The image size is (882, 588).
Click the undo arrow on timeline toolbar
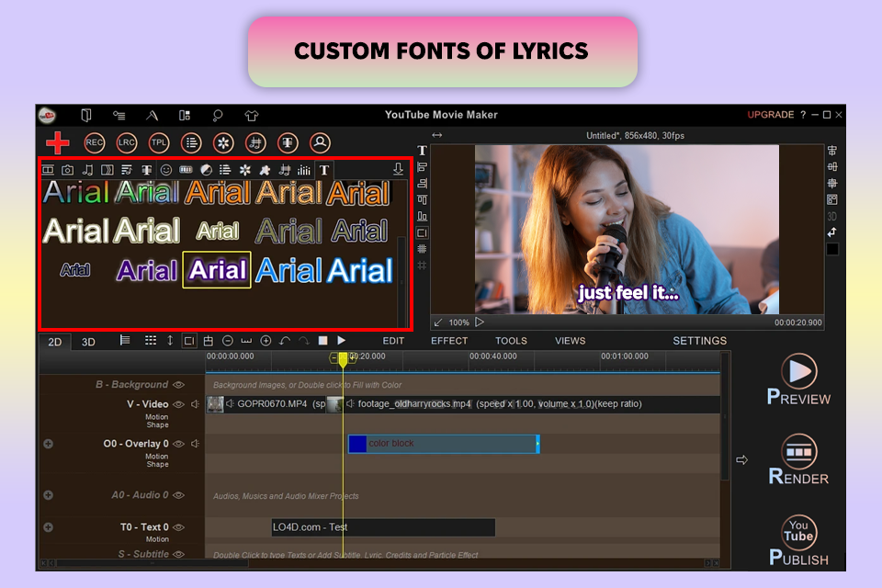tap(285, 341)
